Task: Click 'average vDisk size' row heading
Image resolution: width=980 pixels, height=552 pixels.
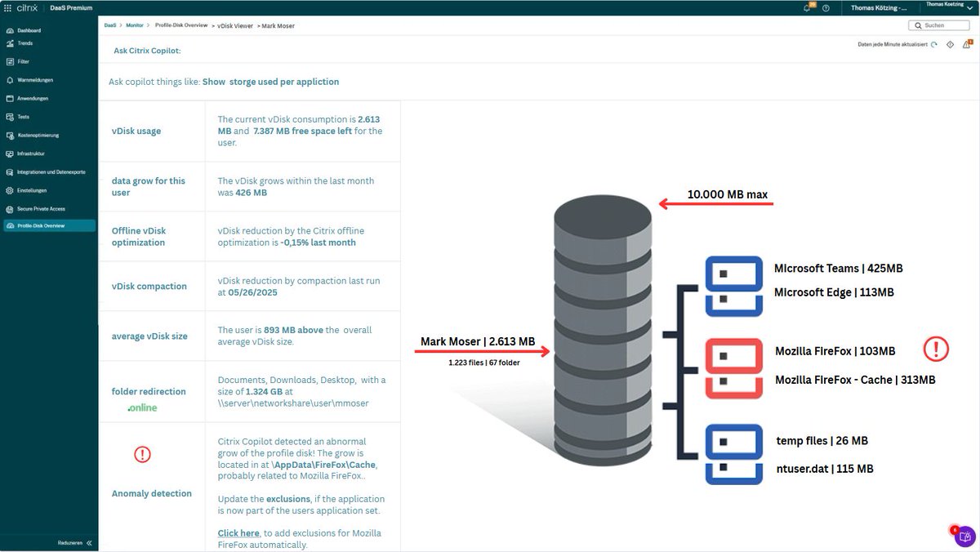Action: click(149, 336)
